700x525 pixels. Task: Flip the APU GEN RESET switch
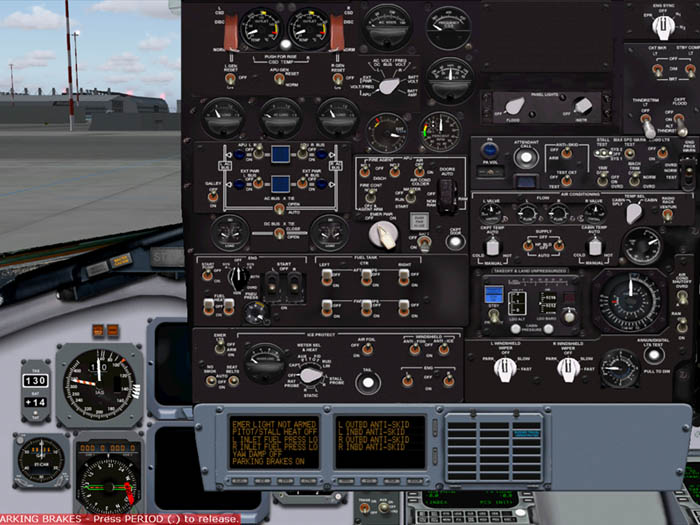[279, 79]
